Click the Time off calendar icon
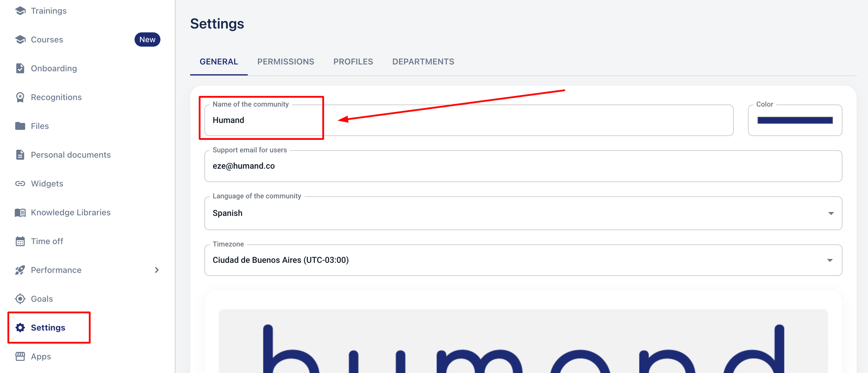 tap(20, 241)
